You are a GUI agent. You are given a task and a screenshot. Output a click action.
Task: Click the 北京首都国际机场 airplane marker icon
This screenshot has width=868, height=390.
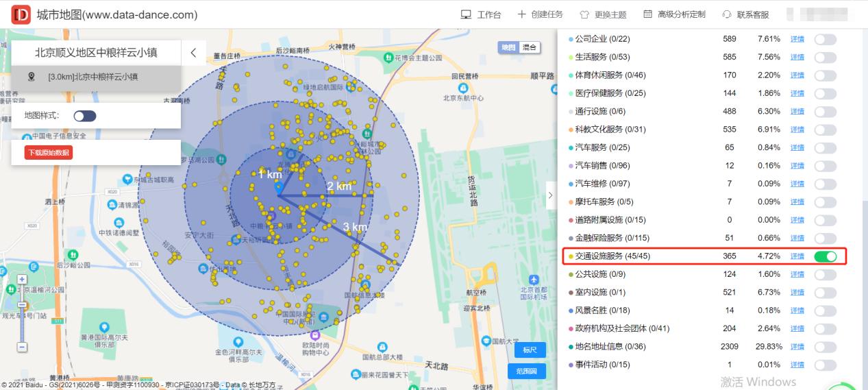(534, 279)
